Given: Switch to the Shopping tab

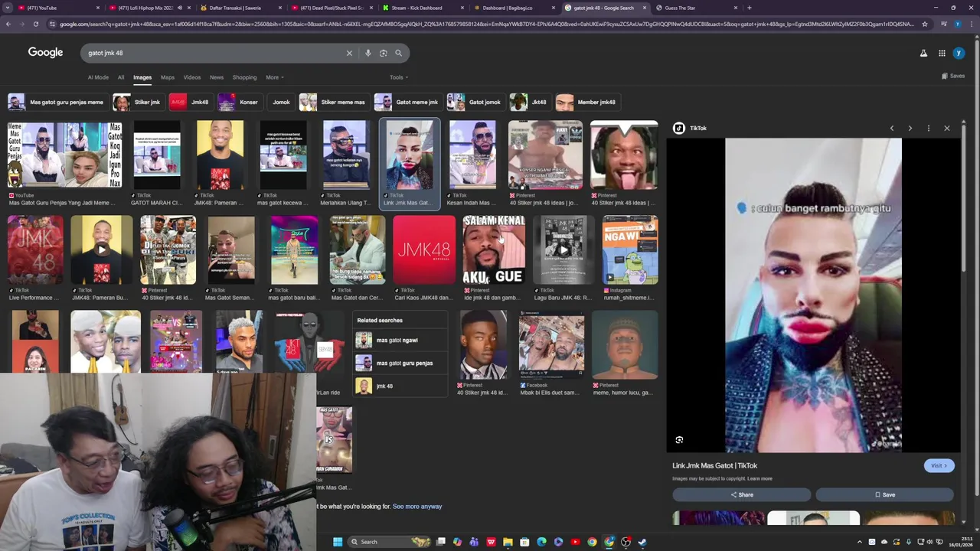Looking at the screenshot, I should pos(244,77).
